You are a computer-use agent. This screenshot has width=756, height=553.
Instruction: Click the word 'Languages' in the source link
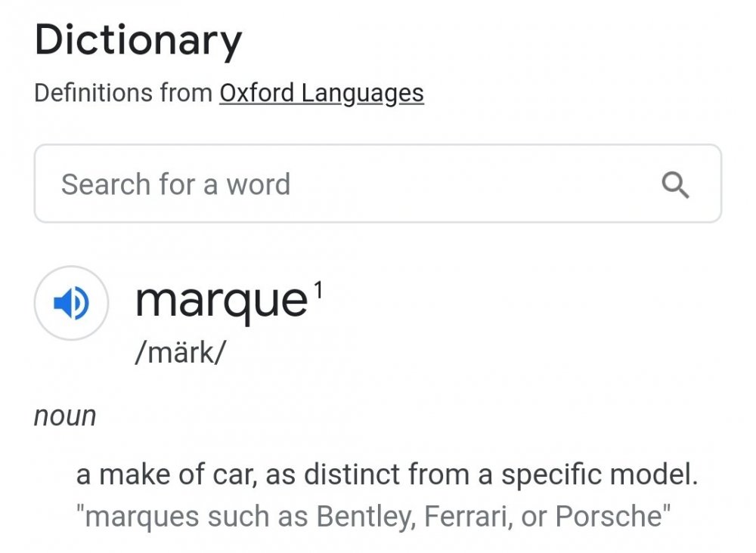362,93
